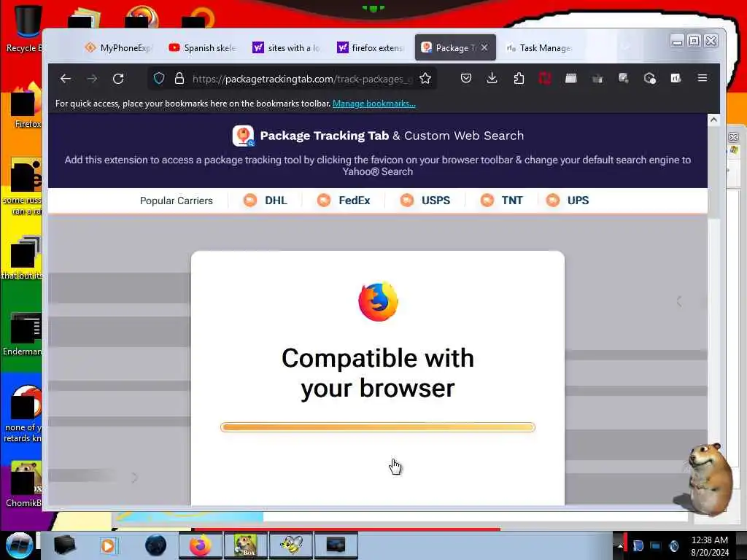Close the Package Tracking tab
The image size is (747, 560).
(484, 47)
